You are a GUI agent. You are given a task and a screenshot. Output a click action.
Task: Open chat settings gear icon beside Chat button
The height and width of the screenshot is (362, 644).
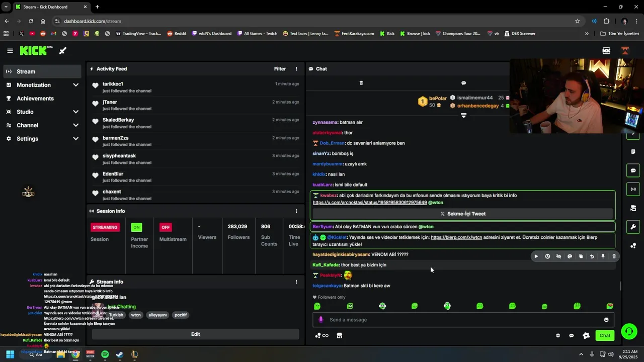(557, 335)
